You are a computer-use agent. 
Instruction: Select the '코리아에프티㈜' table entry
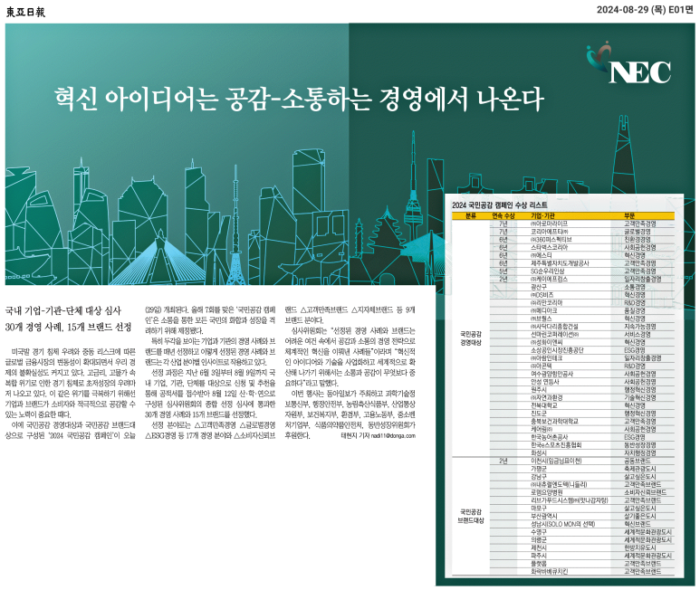pyautogui.click(x=549, y=232)
